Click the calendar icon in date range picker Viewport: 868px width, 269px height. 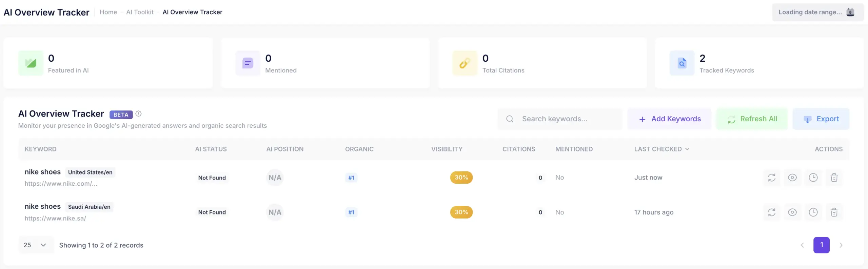pos(850,12)
